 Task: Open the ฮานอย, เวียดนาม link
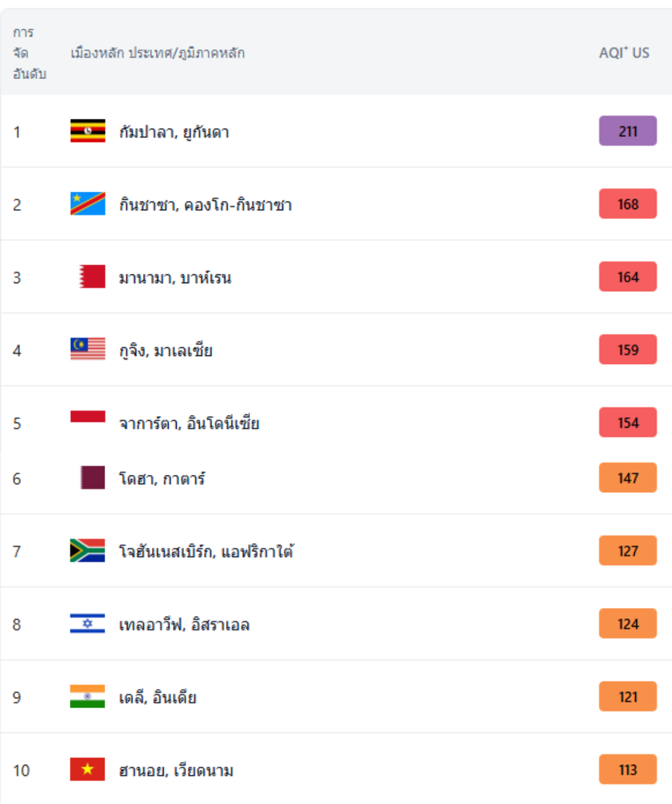coord(176,770)
